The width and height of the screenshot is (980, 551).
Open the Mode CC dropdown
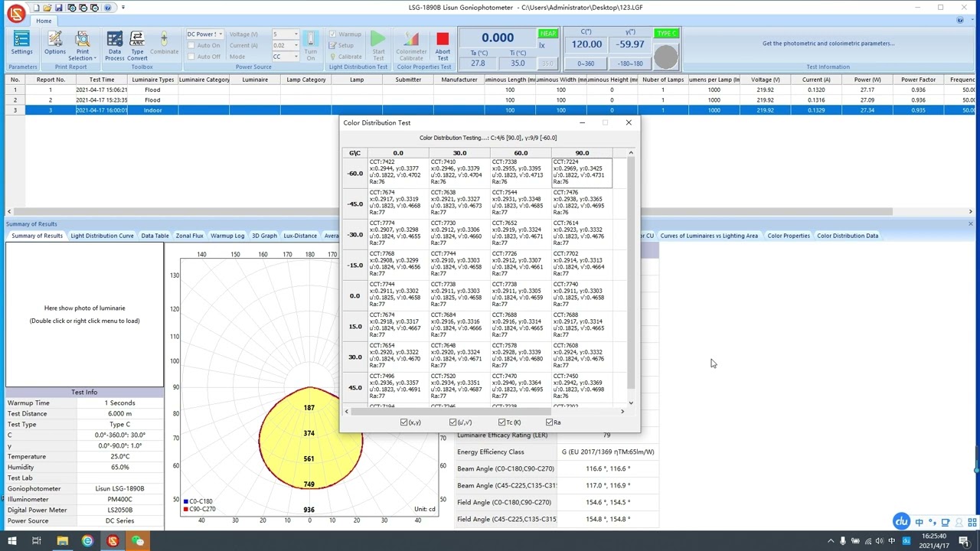pyautogui.click(x=296, y=57)
